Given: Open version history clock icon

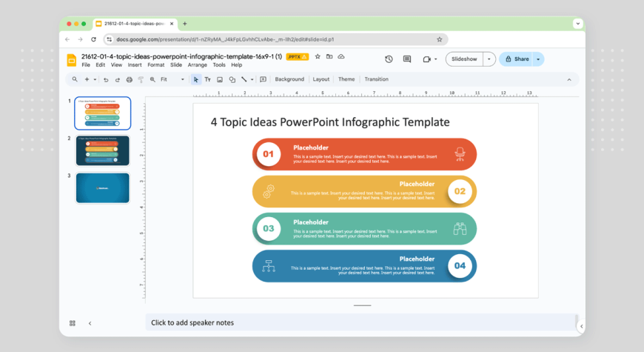Looking at the screenshot, I should tap(389, 59).
